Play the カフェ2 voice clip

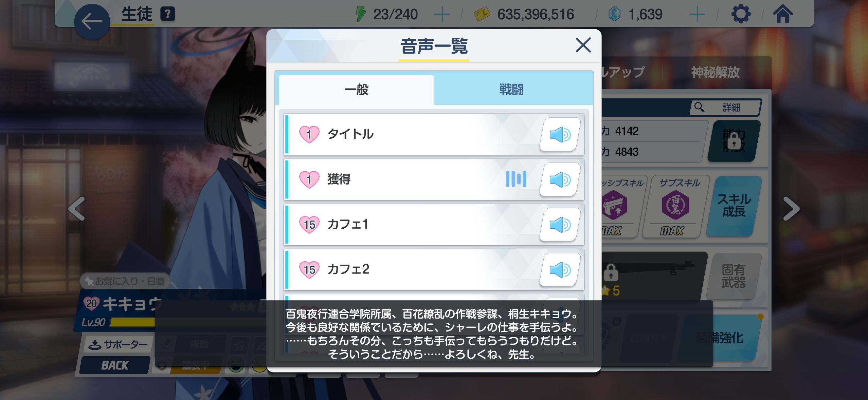[560, 270]
